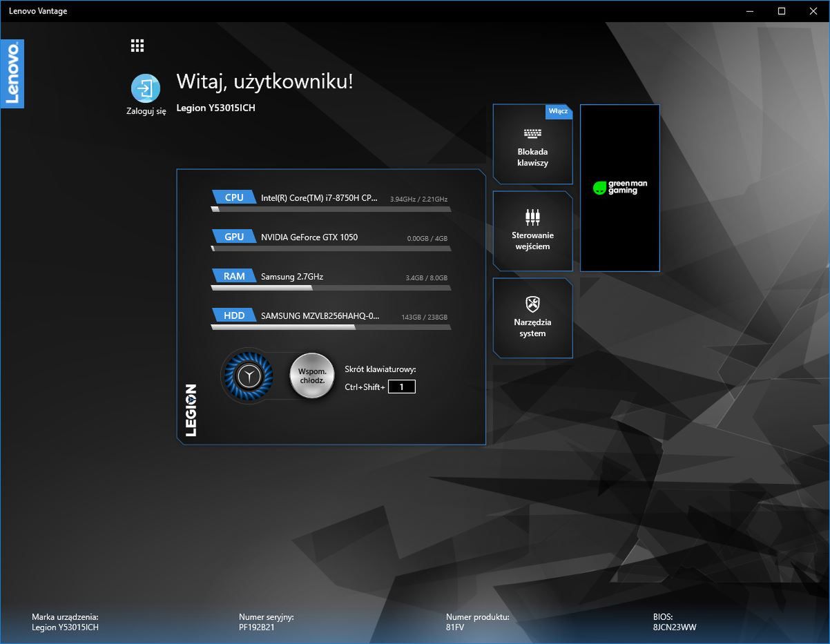Open the apps grid menu
Screen dimensions: 830x644
click(x=137, y=45)
